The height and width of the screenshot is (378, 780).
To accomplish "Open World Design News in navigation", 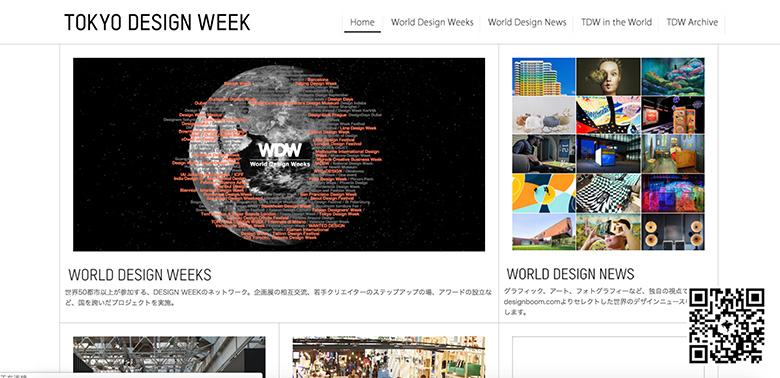I will click(x=527, y=22).
